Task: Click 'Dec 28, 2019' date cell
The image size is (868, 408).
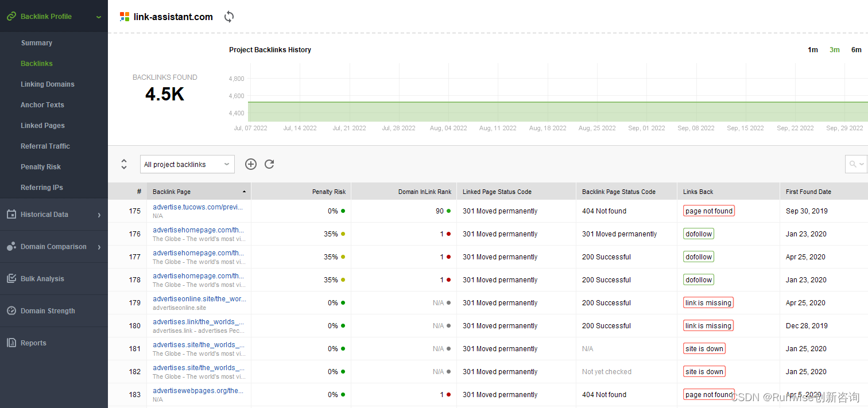Action: pyautogui.click(x=807, y=326)
